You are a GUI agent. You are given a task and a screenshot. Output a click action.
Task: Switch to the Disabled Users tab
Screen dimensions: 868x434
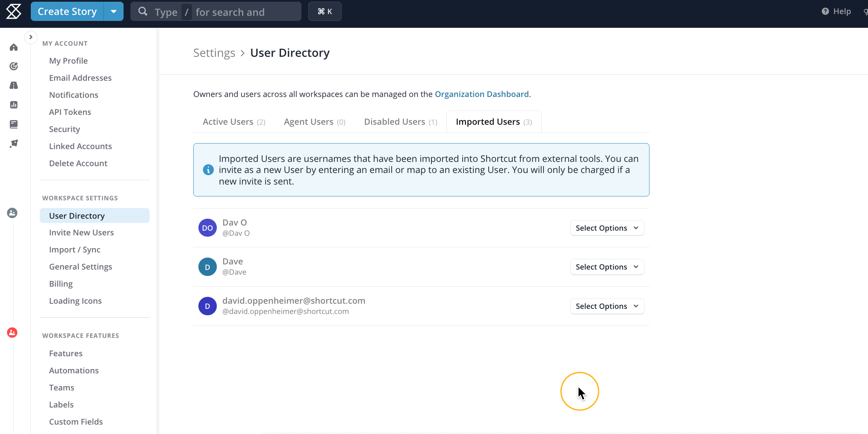[401, 122]
